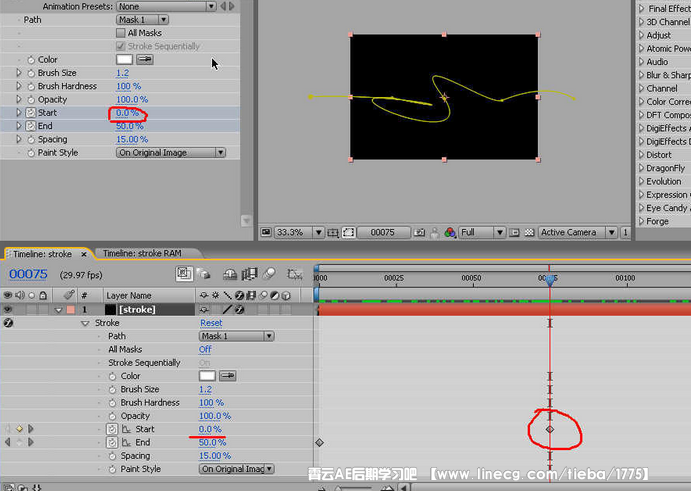Image resolution: width=691 pixels, height=491 pixels.
Task: Toggle the mask visibility icon in viewer
Action: point(349,233)
